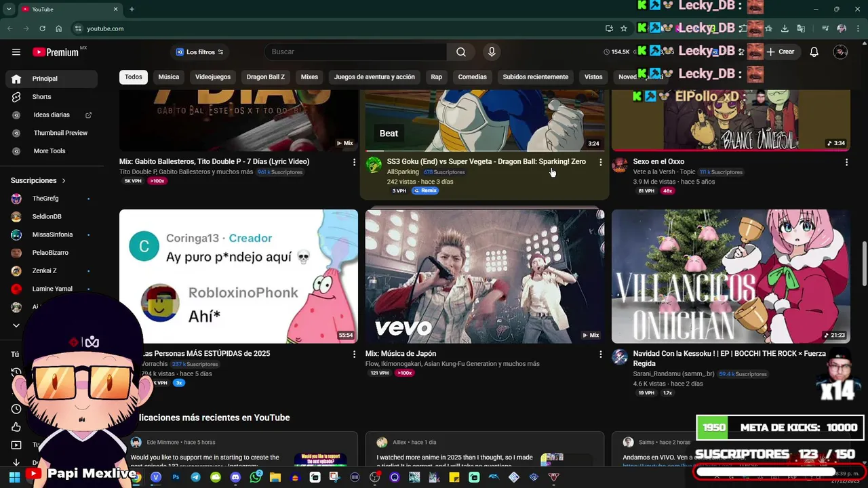Open More Tools in the sidebar
Image resolution: width=868 pixels, height=488 pixels.
pos(52,151)
